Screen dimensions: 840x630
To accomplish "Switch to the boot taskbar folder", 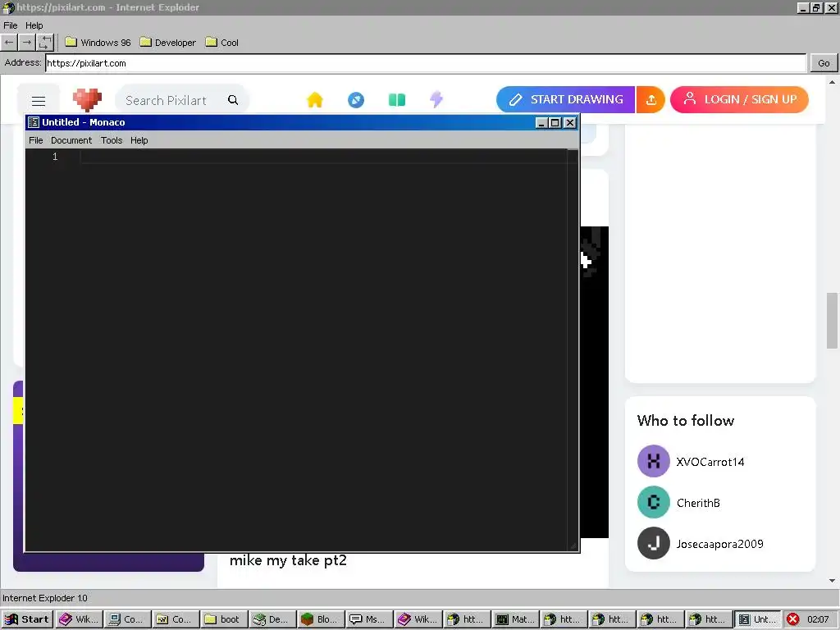I will [223, 619].
